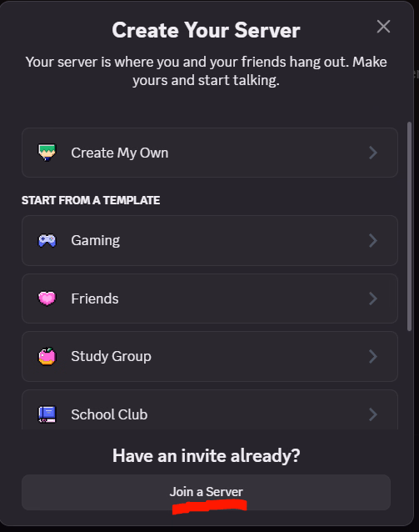This screenshot has height=532, width=419.
Task: Pick the Friends template label
Action: tap(95, 299)
